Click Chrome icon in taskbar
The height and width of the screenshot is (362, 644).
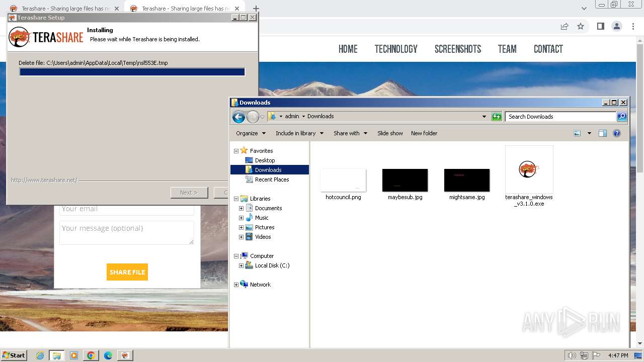pos(91,355)
